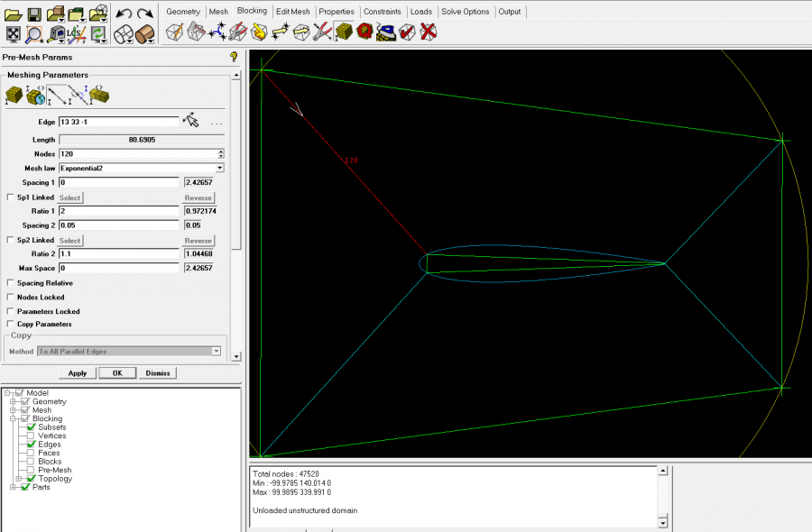Open the Mesh law dropdown
The height and width of the screenshot is (532, 812).
[x=220, y=168]
